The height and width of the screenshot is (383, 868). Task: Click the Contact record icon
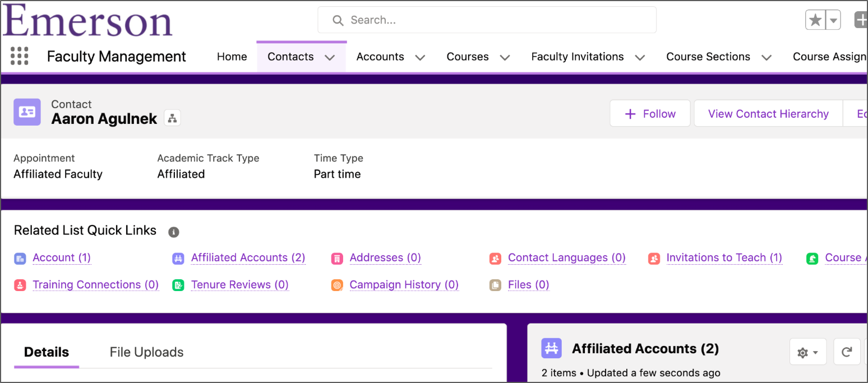(27, 112)
